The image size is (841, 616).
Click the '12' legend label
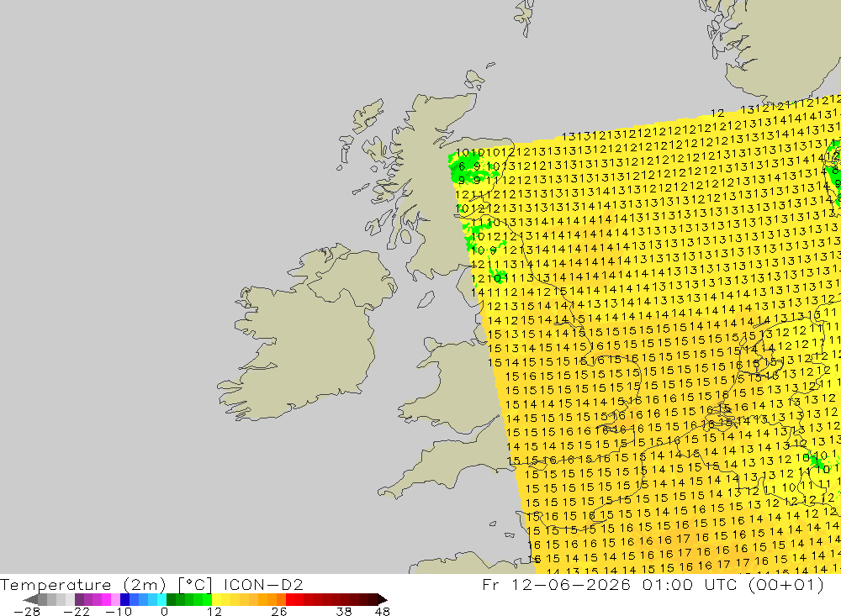214,612
